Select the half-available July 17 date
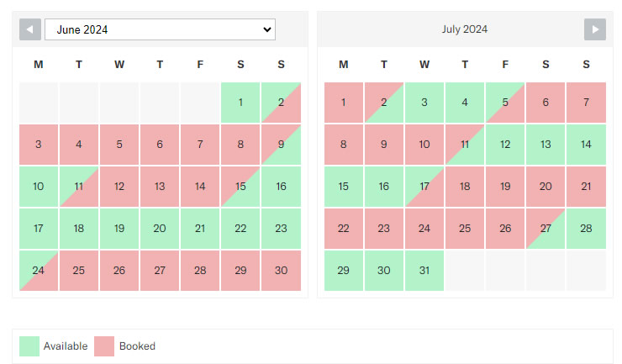 tap(424, 187)
